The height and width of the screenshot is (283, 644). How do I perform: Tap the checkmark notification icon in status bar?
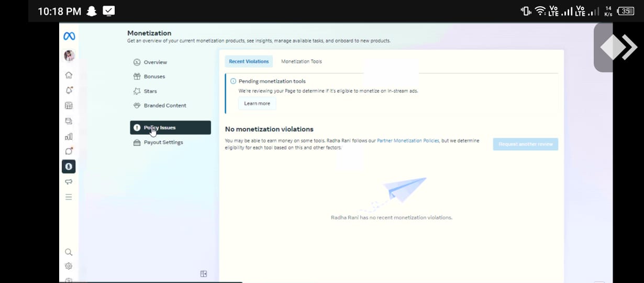109,10
